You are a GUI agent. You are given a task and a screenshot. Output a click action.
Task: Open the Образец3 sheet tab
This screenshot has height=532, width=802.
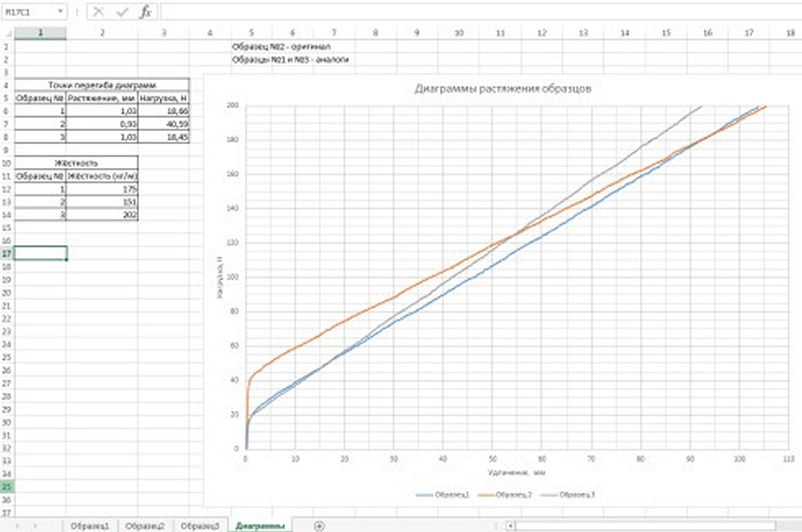(200, 526)
